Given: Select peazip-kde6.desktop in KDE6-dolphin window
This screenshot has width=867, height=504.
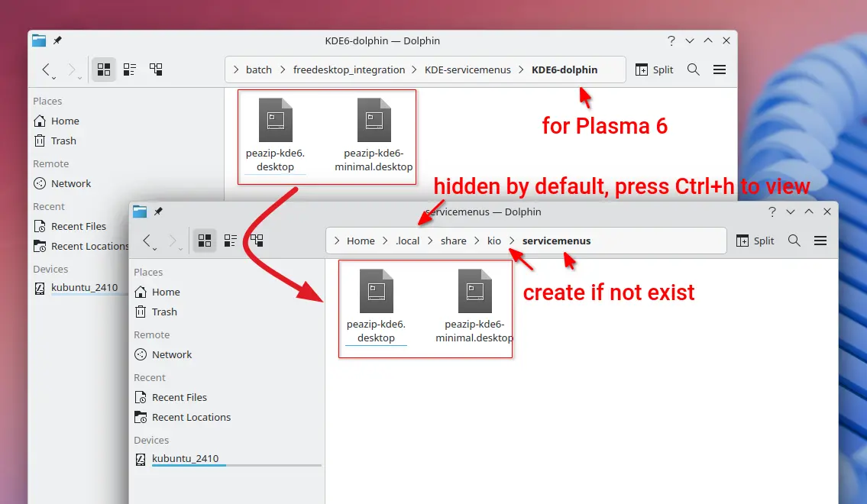Looking at the screenshot, I should coord(275,135).
